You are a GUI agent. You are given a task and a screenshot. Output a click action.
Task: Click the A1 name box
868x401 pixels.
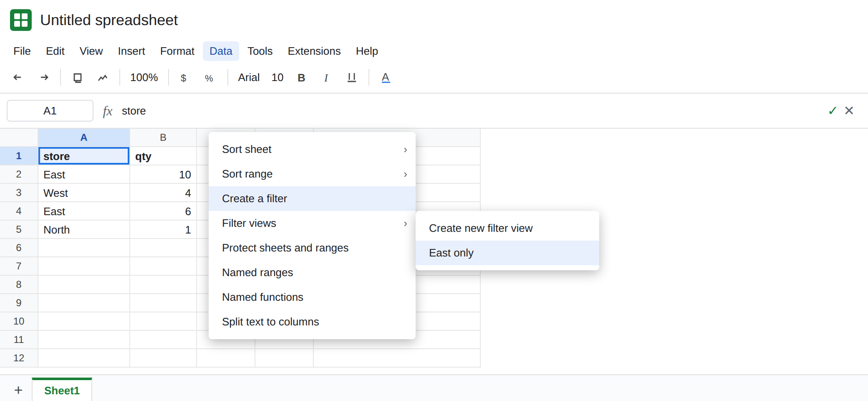pos(50,111)
